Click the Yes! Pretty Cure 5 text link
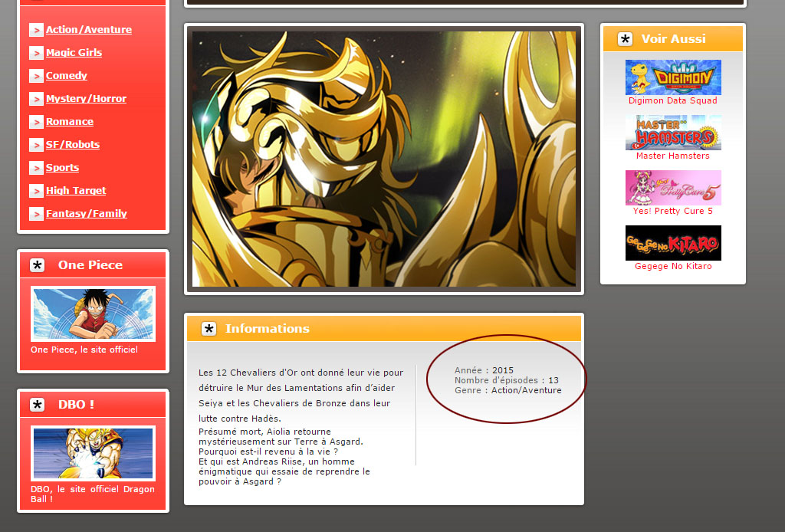The height and width of the screenshot is (532, 785). tap(673, 212)
